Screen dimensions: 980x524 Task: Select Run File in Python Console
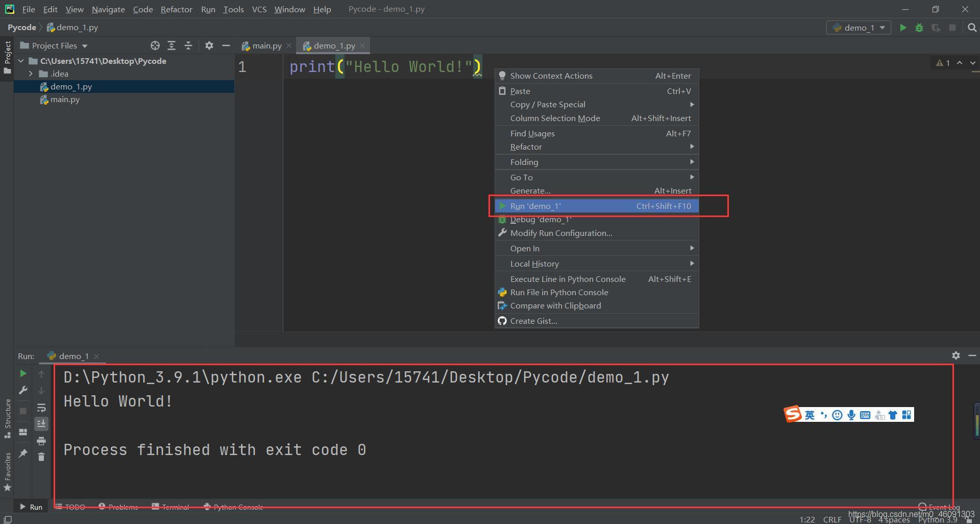pos(597,292)
